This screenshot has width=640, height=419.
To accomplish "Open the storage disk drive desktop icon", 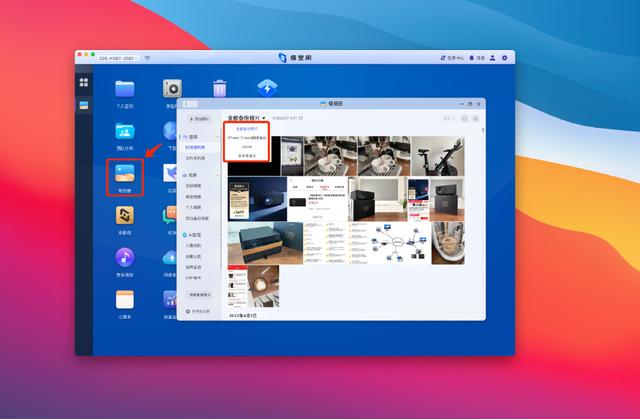I will [x=172, y=89].
